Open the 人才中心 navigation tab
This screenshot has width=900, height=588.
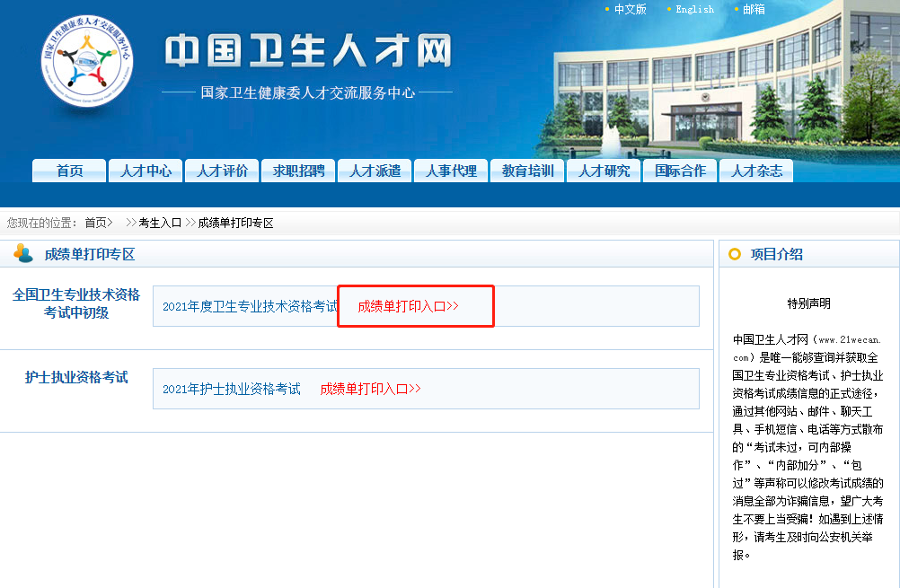pyautogui.click(x=146, y=171)
